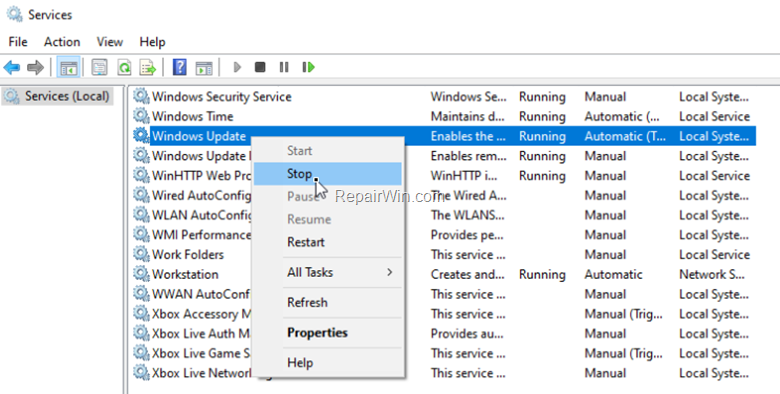
Task: Open the Help menu in the menu bar
Action: tap(152, 42)
